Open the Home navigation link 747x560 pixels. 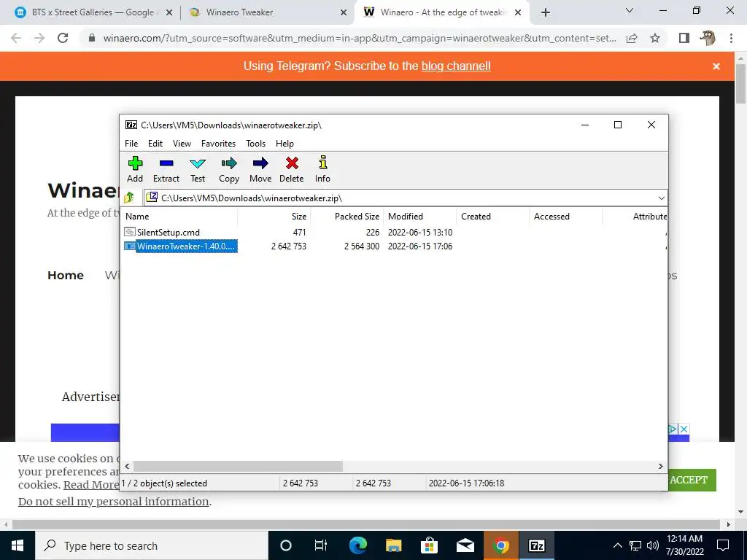pyautogui.click(x=66, y=275)
